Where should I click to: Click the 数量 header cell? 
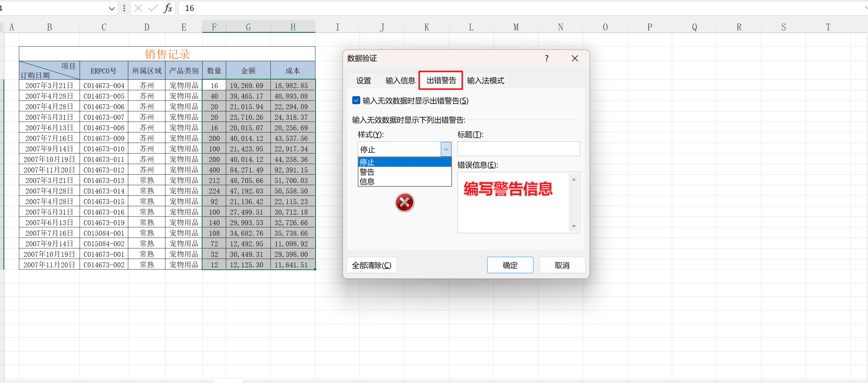click(x=214, y=70)
